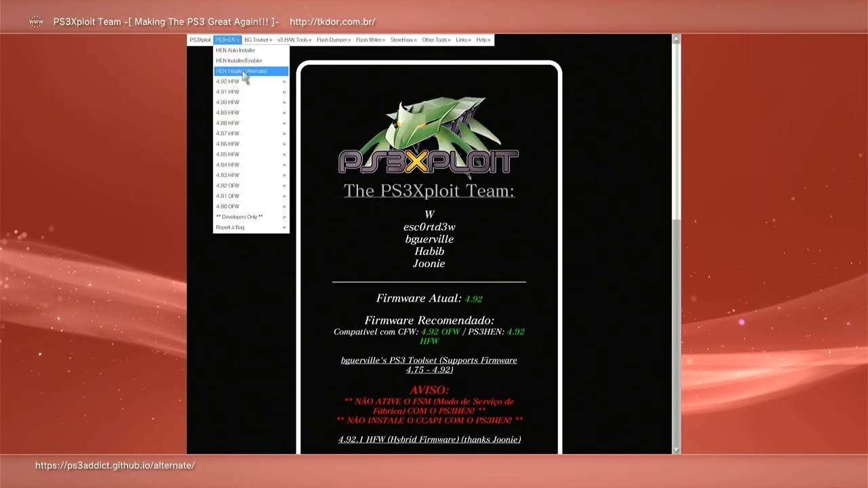Screen dimensions: 868x488
Task: Expand the 4.86 HFW submenu
Action: [251, 144]
